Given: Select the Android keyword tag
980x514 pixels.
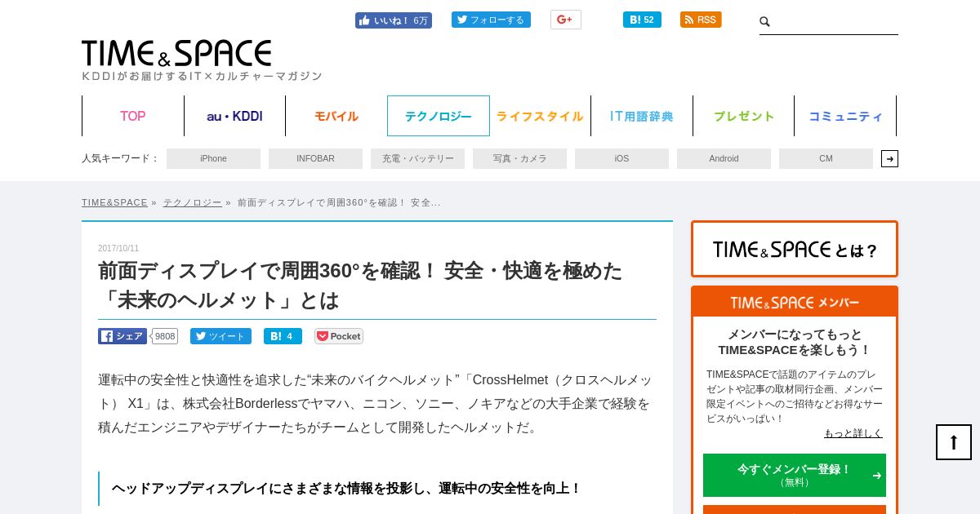Looking at the screenshot, I should [724, 158].
